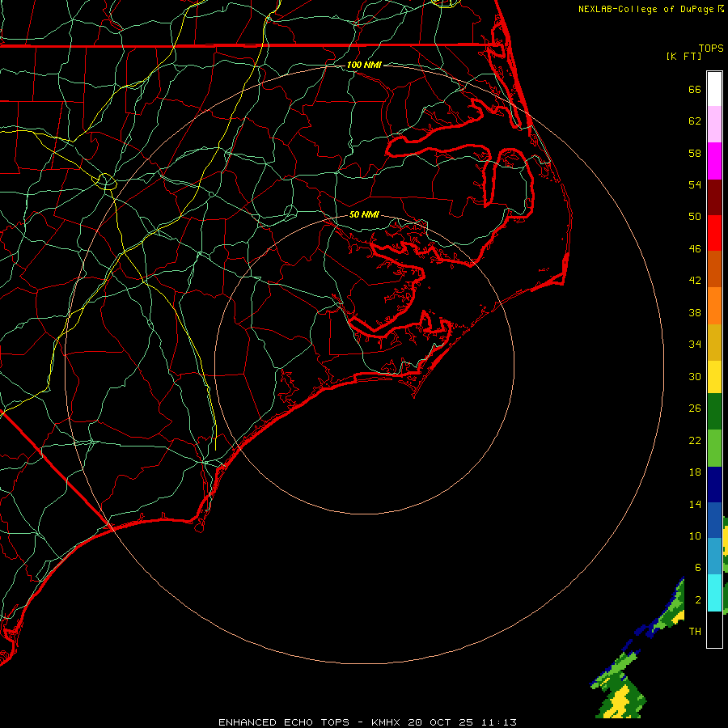Click legend value 10
Screen dimensions: 728x728
(695, 536)
